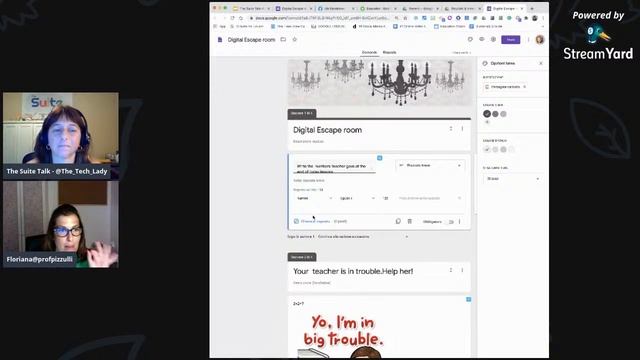Switch to the Responses (Risposte) tab

pyautogui.click(x=389, y=52)
